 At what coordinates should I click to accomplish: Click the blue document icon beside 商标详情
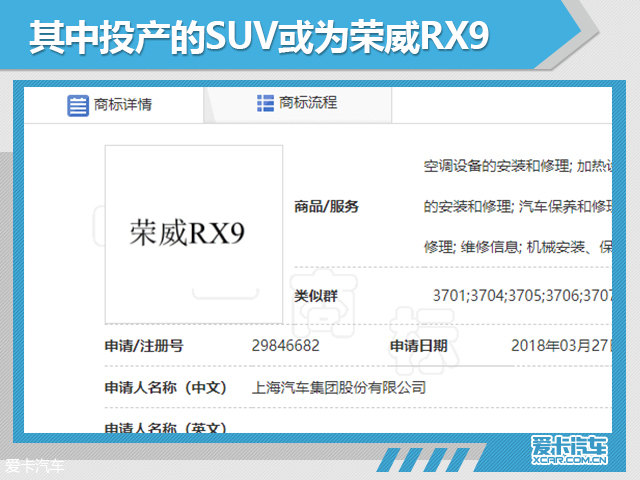tap(78, 106)
